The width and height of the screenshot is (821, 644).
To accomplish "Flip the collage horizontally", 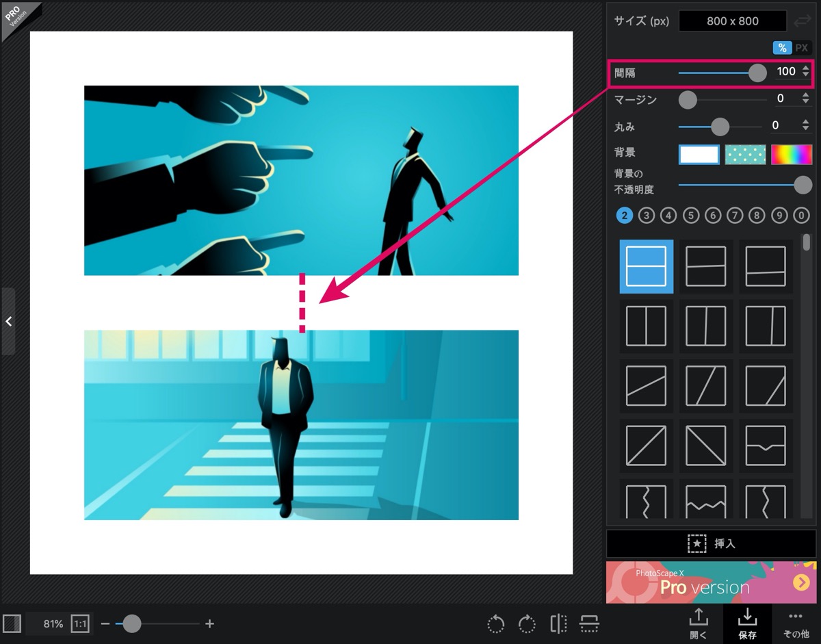I will point(559,623).
